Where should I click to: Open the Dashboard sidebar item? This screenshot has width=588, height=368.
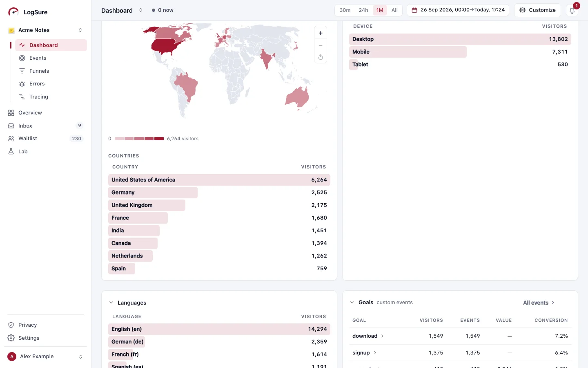(x=51, y=45)
